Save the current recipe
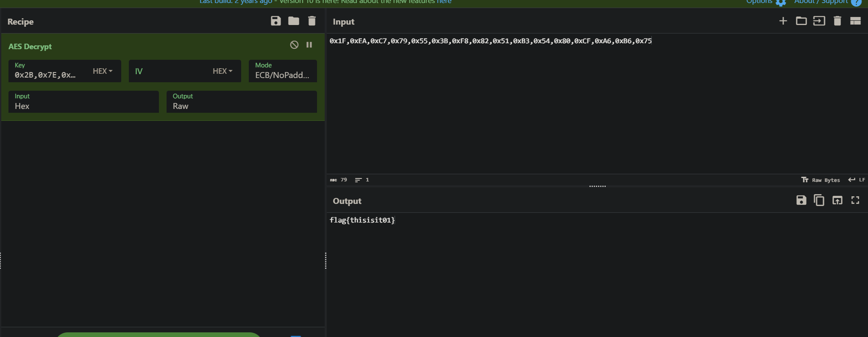Viewport: 868px width, 337px height. click(276, 21)
